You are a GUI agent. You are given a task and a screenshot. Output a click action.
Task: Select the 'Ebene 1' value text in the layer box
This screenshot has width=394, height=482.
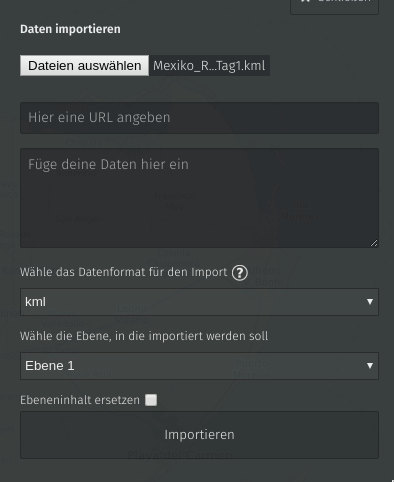(x=50, y=366)
